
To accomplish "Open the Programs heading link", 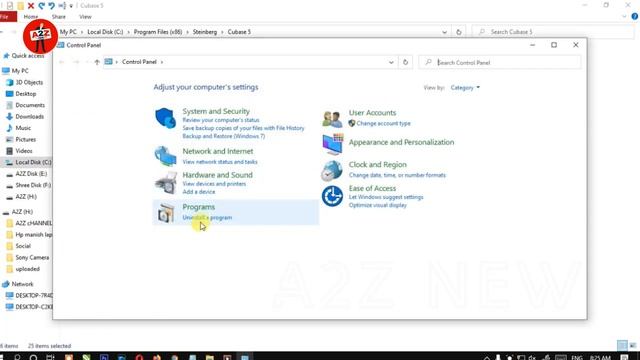I will [x=199, y=207].
